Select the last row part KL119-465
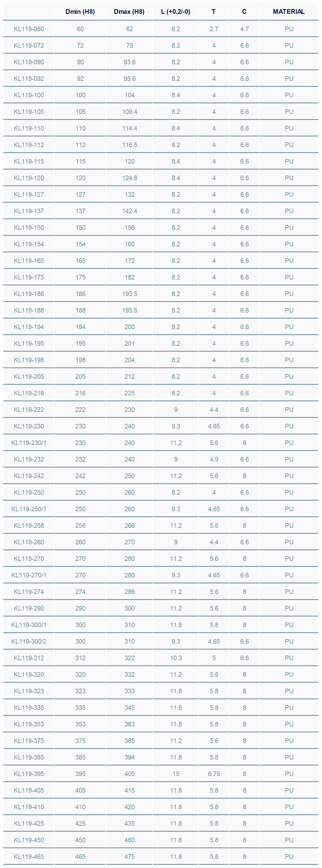This screenshot has width=322, height=868. [x=29, y=856]
